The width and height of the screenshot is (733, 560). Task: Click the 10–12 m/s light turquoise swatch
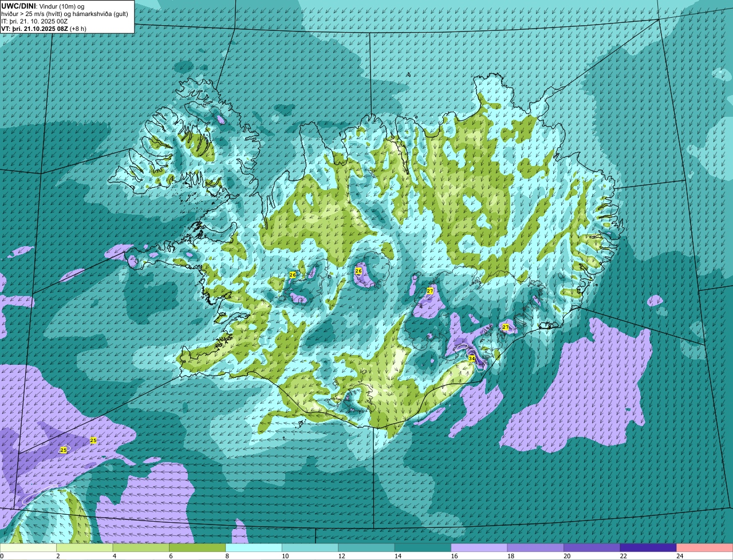pos(310,547)
